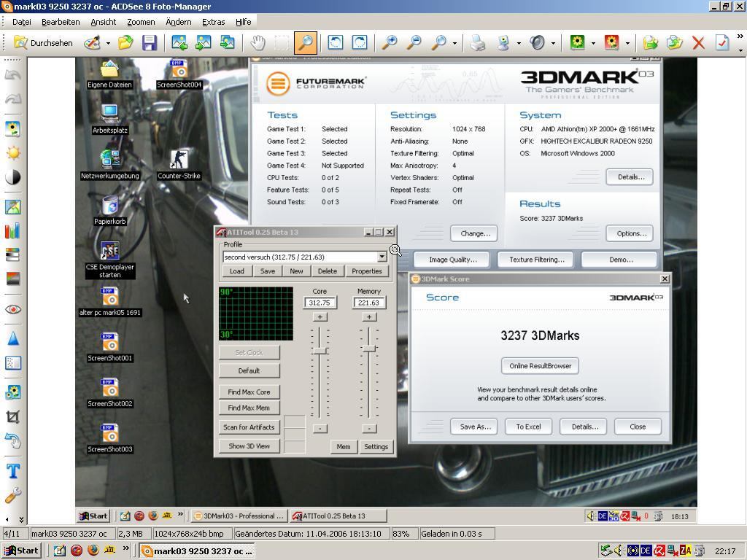Go to the previous image
The height and width of the screenshot is (560, 747).
coord(179,43)
